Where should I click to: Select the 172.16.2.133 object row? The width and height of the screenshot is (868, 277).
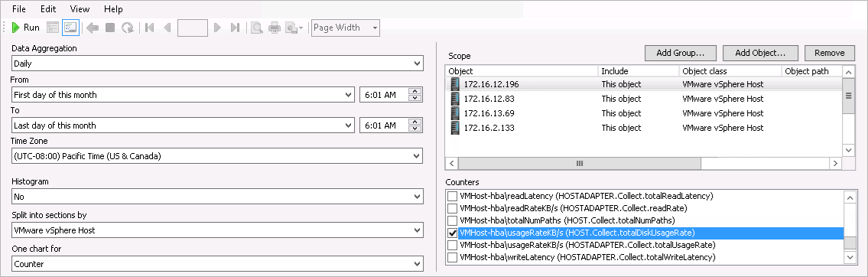coord(643,128)
